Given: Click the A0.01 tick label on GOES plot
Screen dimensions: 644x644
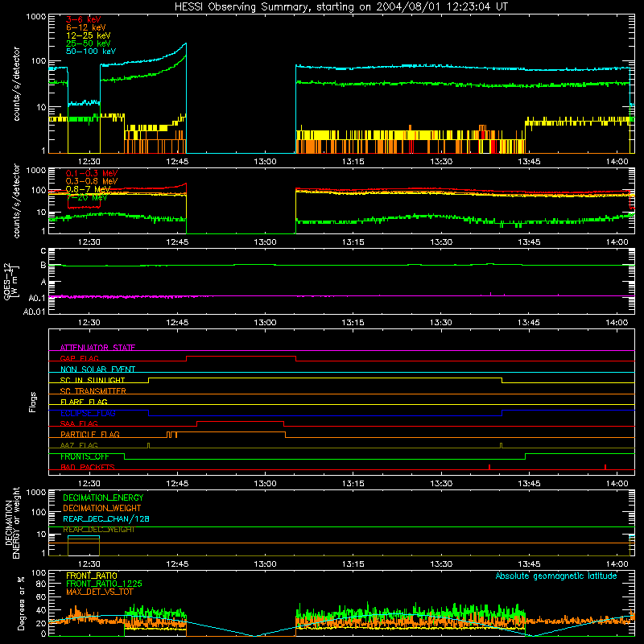Looking at the screenshot, I should [x=35, y=312].
